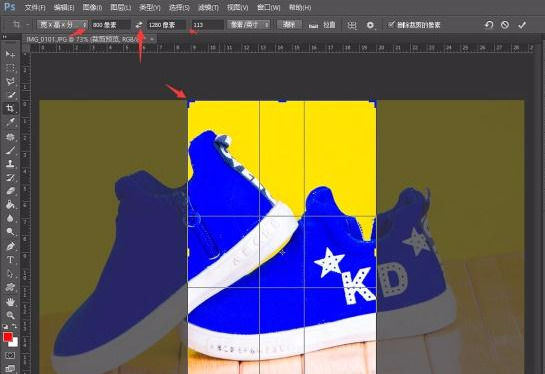545x374 pixels.
Task: Open the crop ratio preset dropdown
Action: coord(63,25)
